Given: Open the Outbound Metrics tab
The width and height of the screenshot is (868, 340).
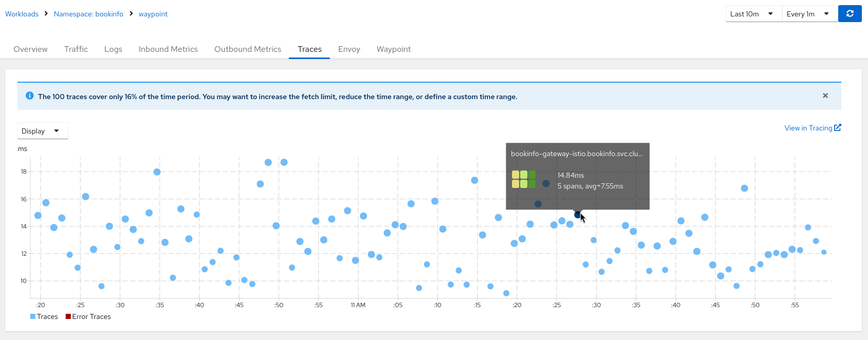Looking at the screenshot, I should (x=247, y=49).
